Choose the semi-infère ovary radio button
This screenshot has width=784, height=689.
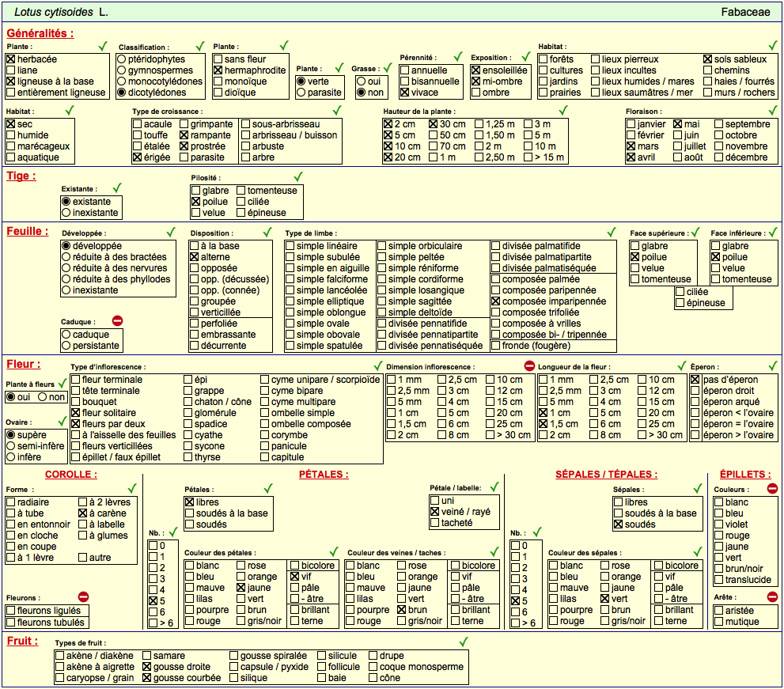(x=11, y=446)
